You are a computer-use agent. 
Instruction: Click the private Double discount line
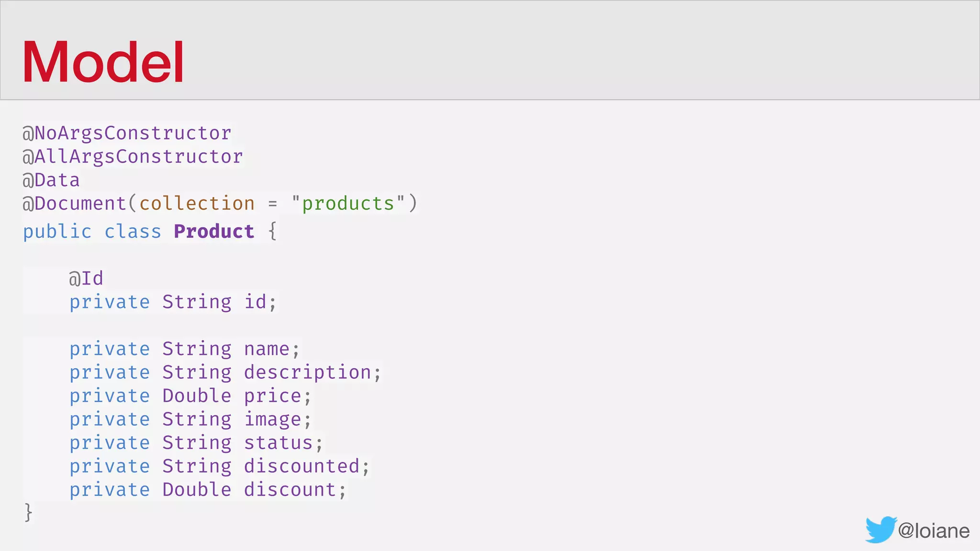point(208,490)
